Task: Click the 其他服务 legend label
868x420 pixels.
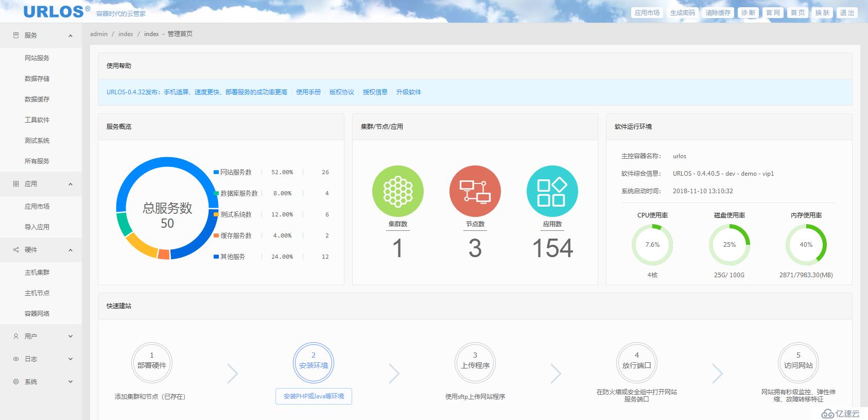Action: click(x=233, y=257)
